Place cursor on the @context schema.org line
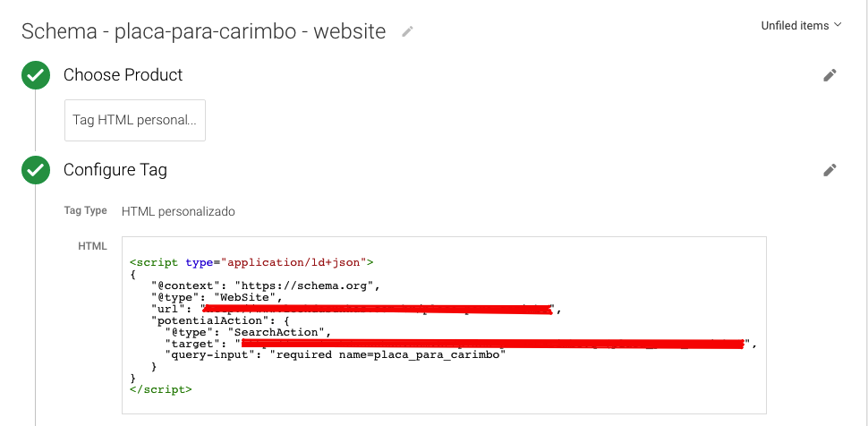Image resolution: width=868 pixels, height=426 pixels. [267, 286]
